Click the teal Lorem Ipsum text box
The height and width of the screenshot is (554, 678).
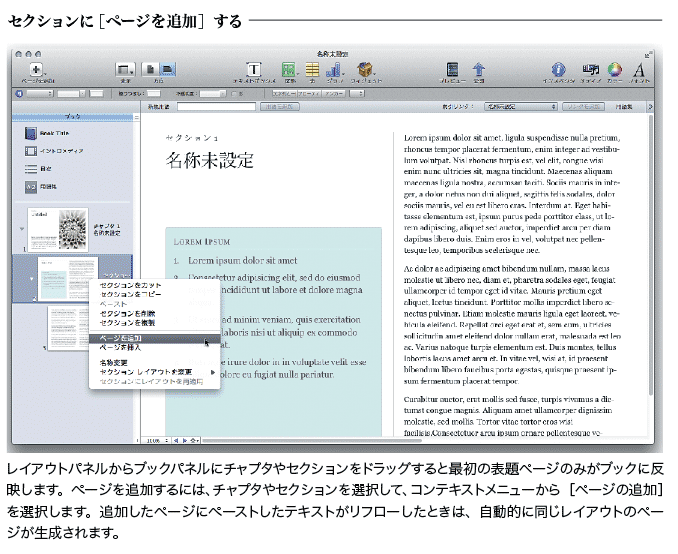[273, 331]
